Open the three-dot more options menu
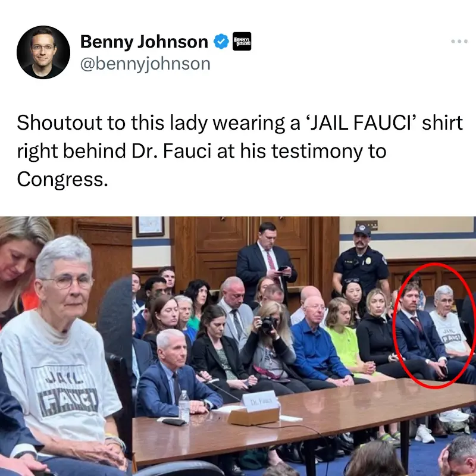Image resolution: width=476 pixels, height=476 pixels. (x=459, y=41)
